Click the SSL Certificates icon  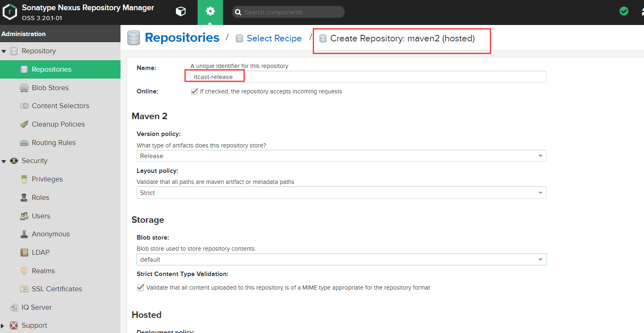24,289
